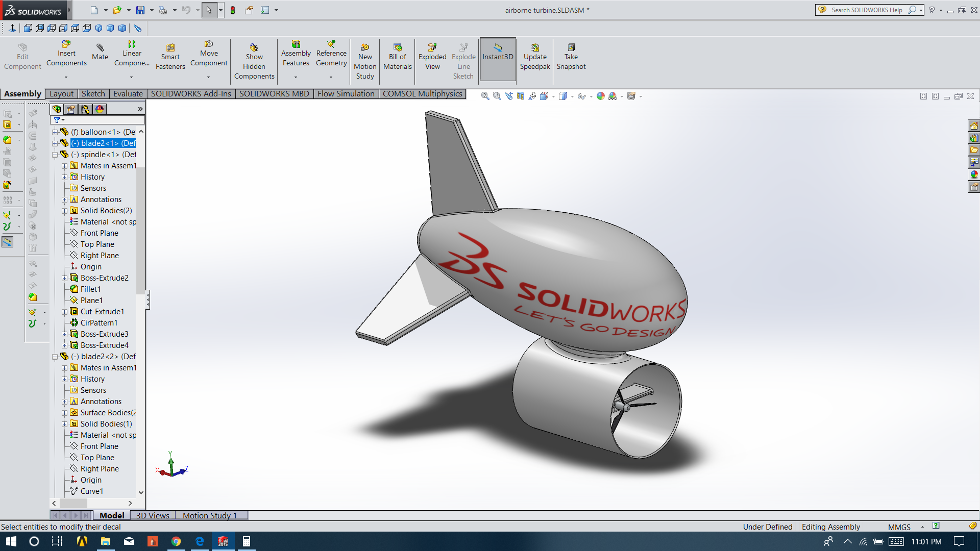Image resolution: width=980 pixels, height=551 pixels.
Task: Expand Cut-Extrude1 feature
Action: [x=65, y=312]
